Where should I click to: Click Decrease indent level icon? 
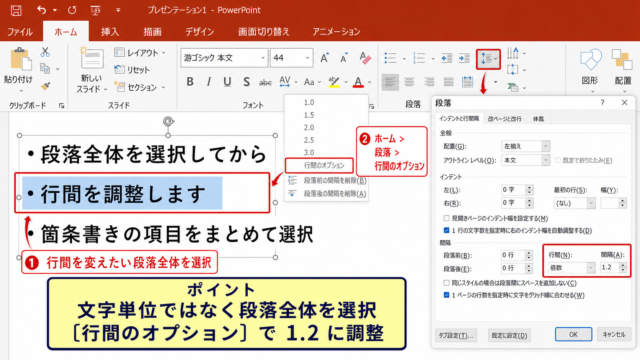pos(447,58)
